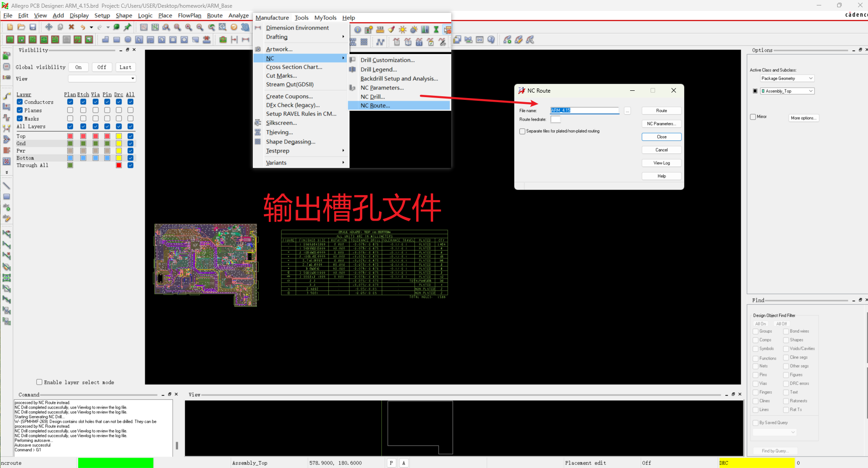Click the Bottom layer blue Plan swatch
This screenshot has width=868, height=468.
(70, 158)
